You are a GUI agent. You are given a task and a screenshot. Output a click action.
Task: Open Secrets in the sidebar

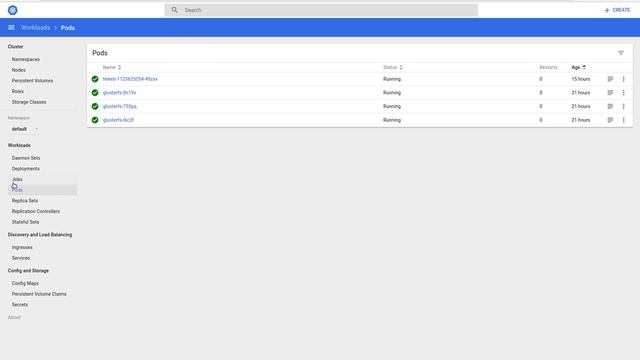pos(20,304)
